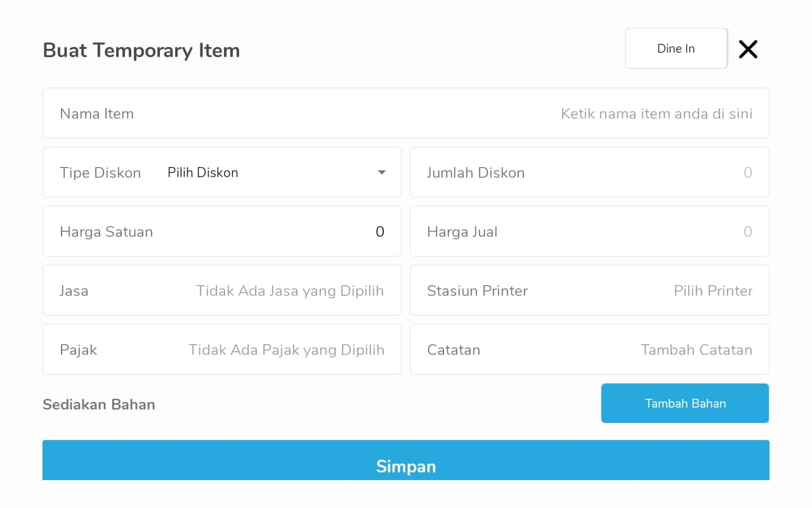Save the item with Simpan
This screenshot has height=508, width=812.
tap(406, 460)
